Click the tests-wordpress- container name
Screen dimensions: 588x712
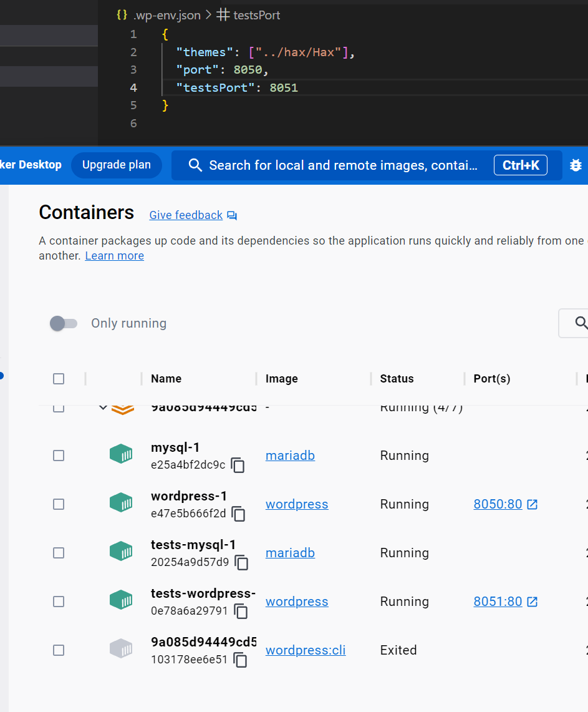coord(203,593)
